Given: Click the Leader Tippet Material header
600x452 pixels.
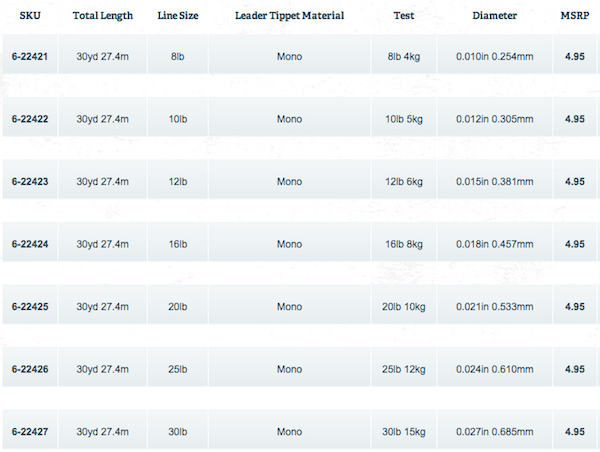Looking at the screenshot, I should point(289,16).
